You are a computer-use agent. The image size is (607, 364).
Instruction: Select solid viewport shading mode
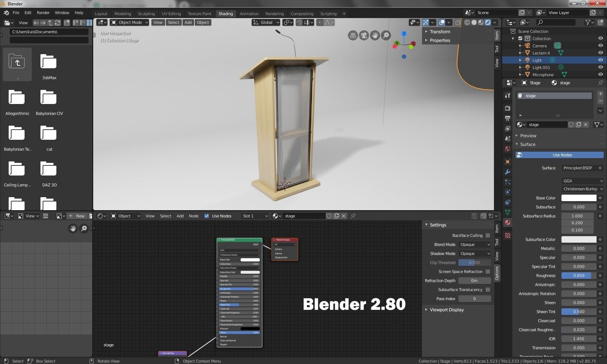(474, 22)
